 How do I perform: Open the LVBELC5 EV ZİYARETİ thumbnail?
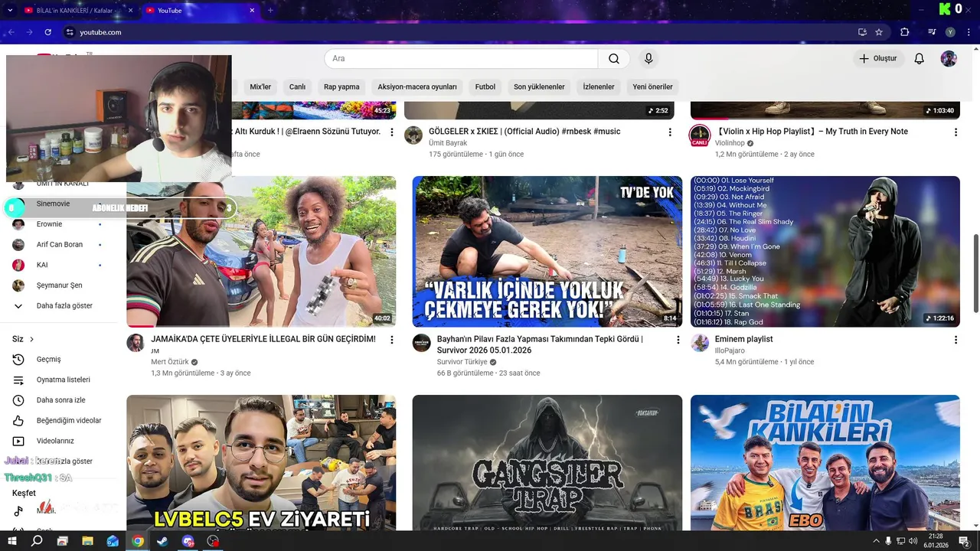click(x=261, y=463)
